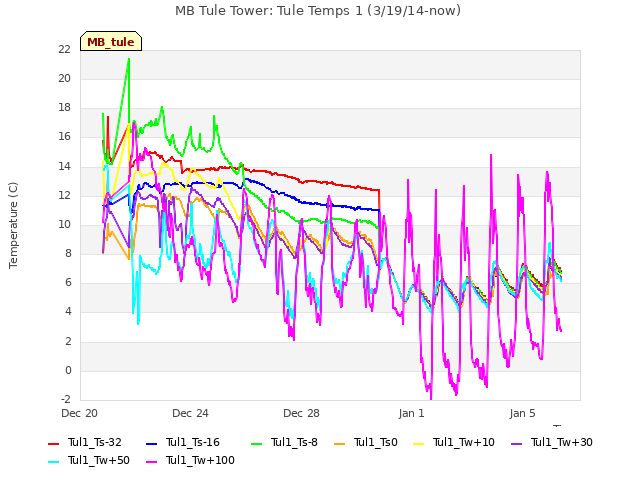
Task: Select the Tul1_Ts-32 legend label
Action: click(x=95, y=442)
